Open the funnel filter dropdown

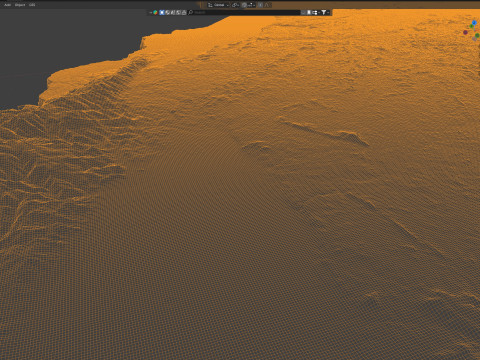tap(325, 12)
